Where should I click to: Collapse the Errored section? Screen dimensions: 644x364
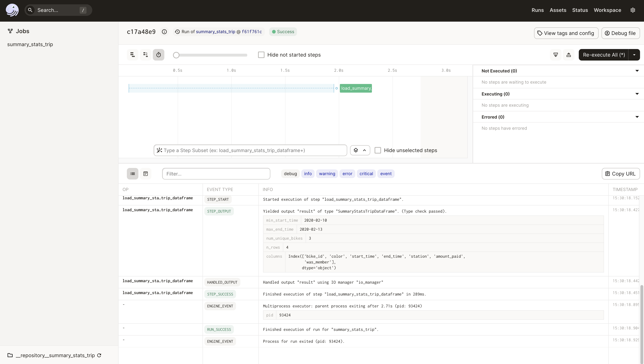tap(637, 117)
